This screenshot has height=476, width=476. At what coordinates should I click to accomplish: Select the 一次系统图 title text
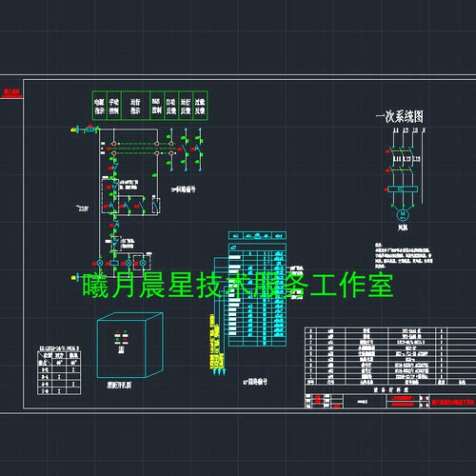[400, 116]
